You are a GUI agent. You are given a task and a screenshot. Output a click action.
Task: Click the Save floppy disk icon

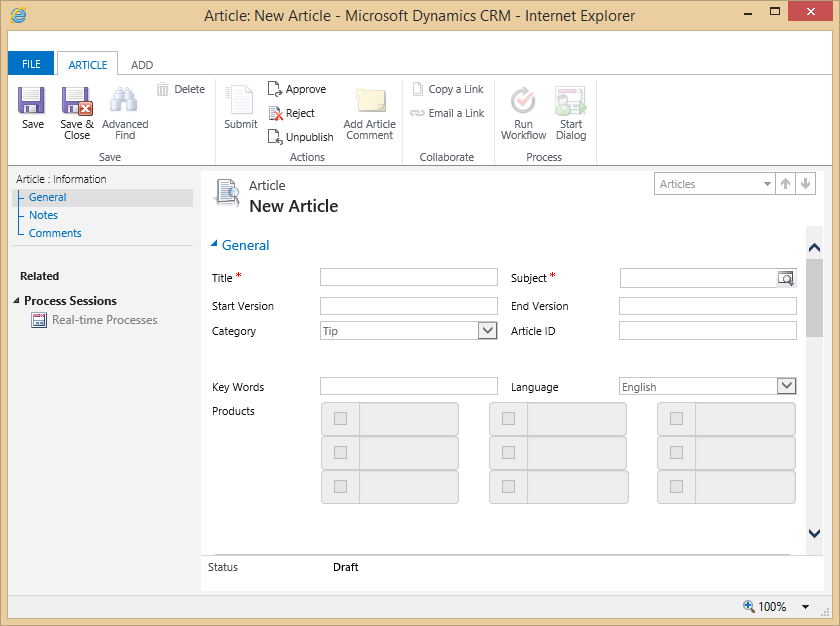(x=31, y=101)
